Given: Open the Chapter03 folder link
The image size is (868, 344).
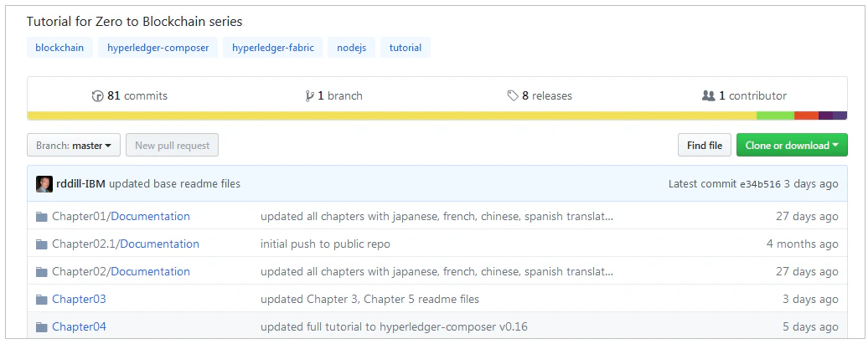Looking at the screenshot, I should 79,299.
